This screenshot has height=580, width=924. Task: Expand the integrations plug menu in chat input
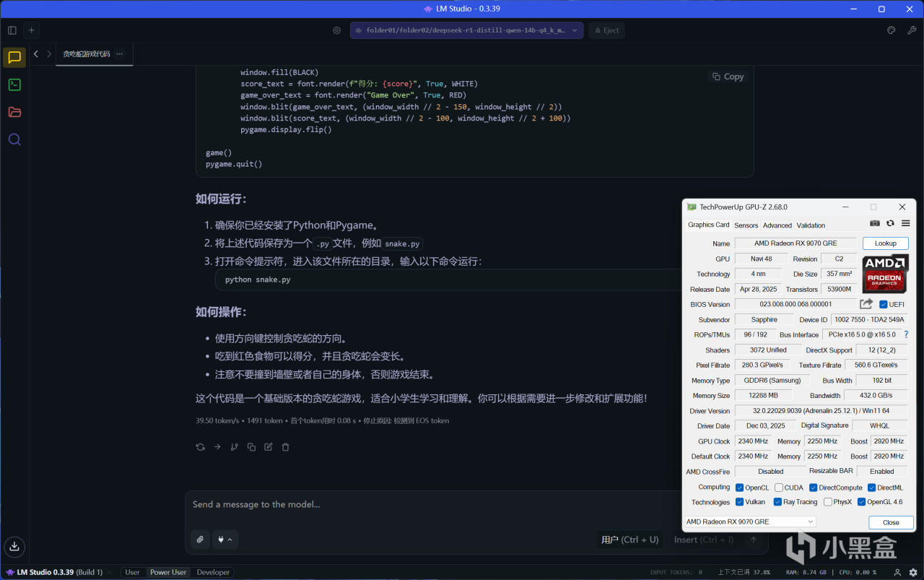coord(225,540)
